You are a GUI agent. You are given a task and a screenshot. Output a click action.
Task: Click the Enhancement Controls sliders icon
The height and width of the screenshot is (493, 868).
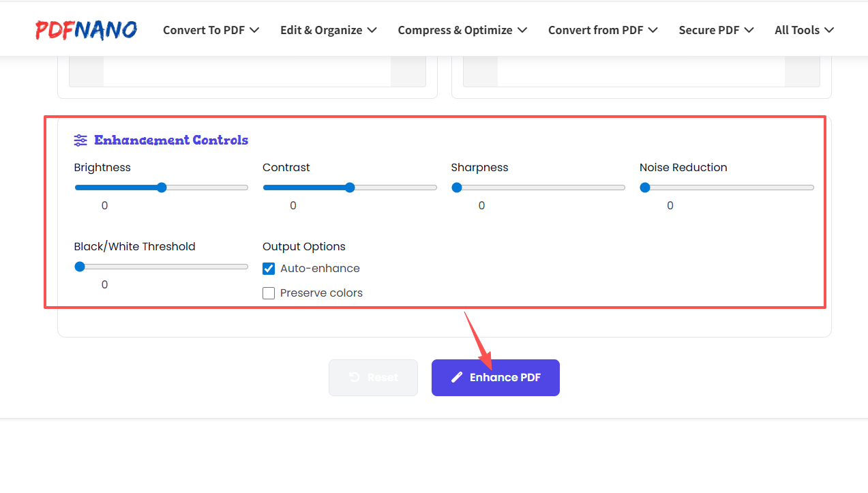pyautogui.click(x=80, y=140)
